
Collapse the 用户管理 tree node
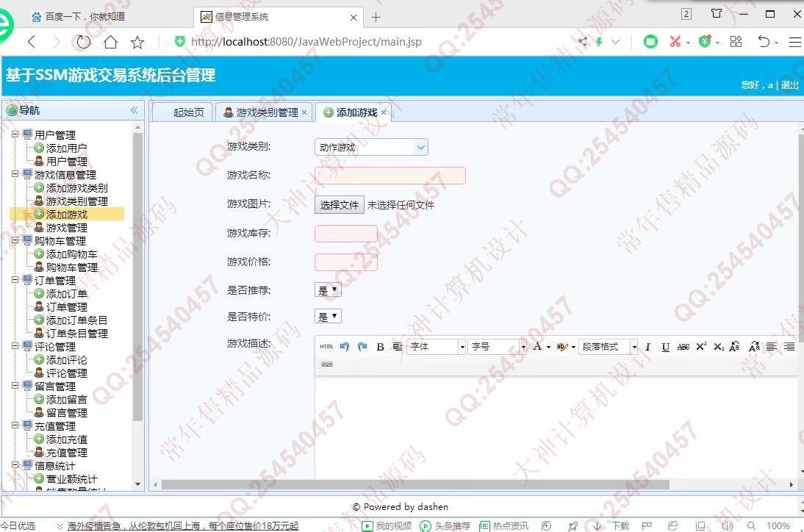coord(15,134)
